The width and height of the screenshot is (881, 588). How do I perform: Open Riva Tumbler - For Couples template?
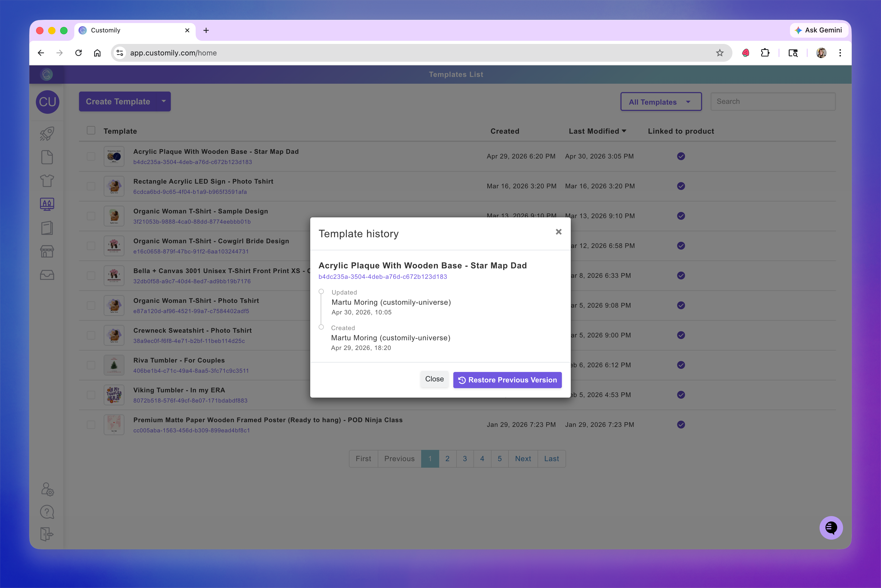[179, 360]
